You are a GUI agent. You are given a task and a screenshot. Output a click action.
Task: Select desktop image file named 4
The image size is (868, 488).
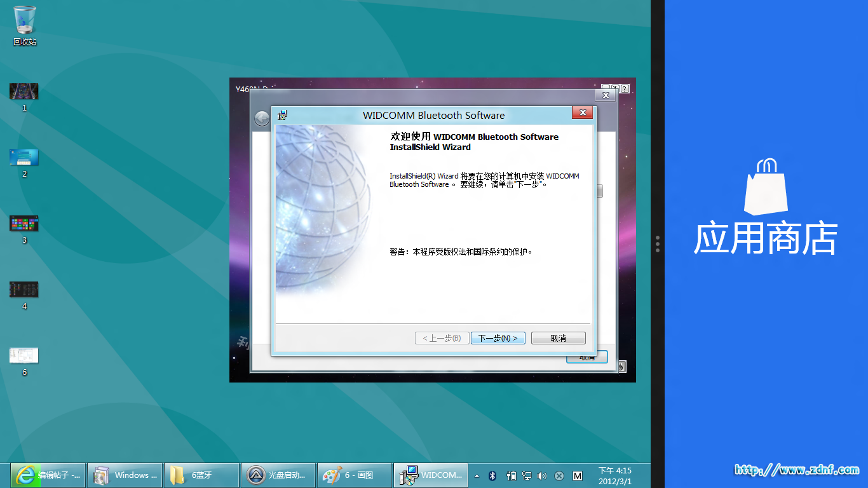24,295
